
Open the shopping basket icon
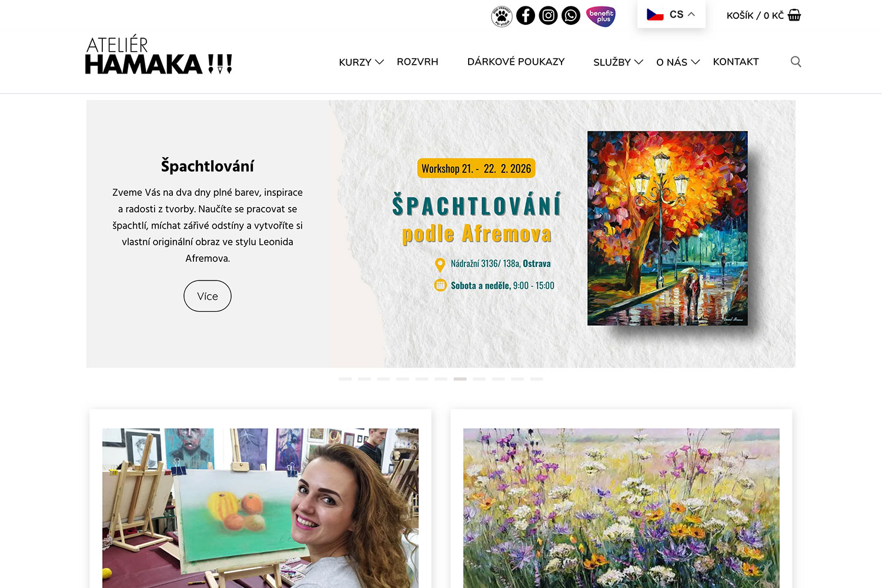point(794,15)
